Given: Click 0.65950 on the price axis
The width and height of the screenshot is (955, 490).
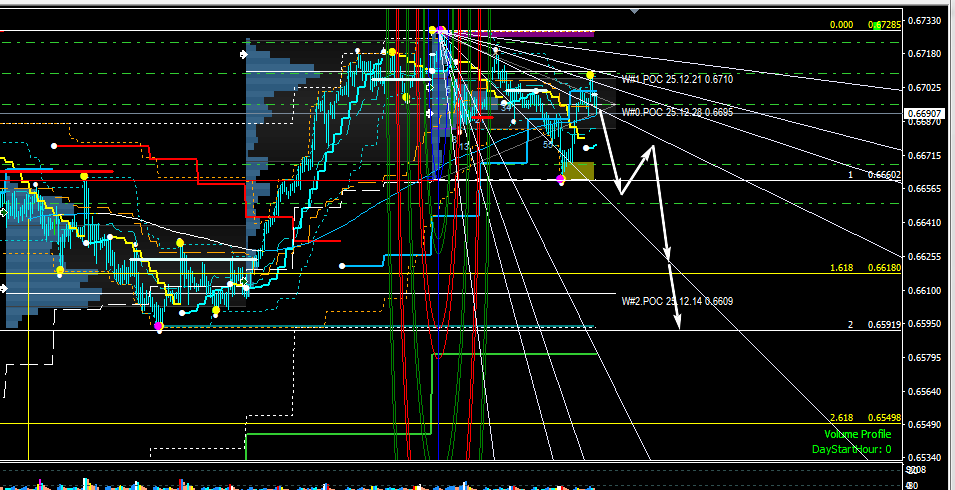Looking at the screenshot, I should (923, 324).
